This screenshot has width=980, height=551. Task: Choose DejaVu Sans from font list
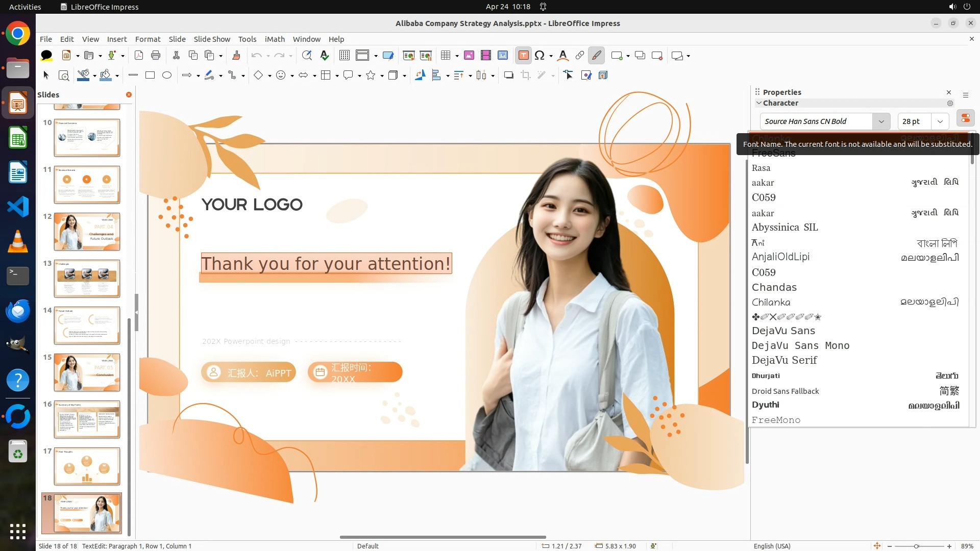783,331
